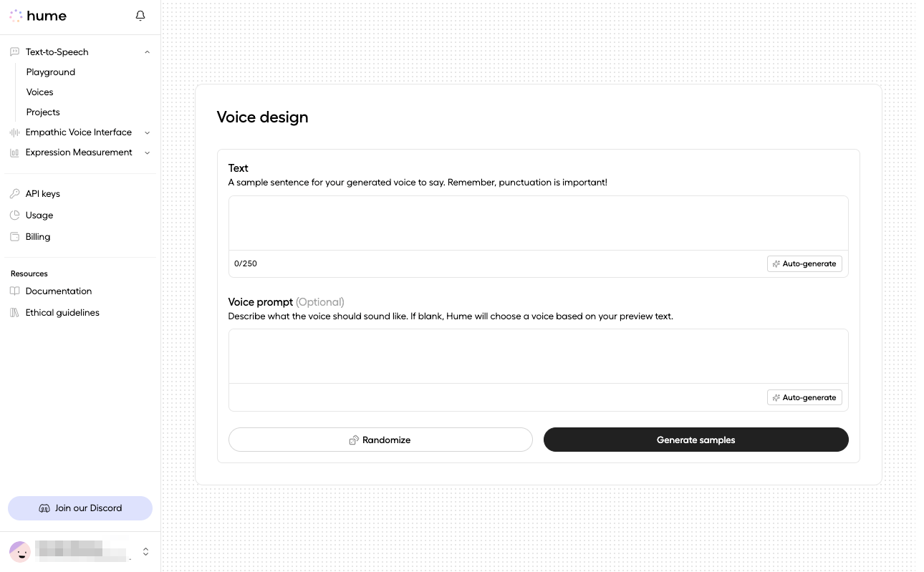This screenshot has height=572, width=924.
Task: Click the Documentation book icon
Action: (x=14, y=291)
